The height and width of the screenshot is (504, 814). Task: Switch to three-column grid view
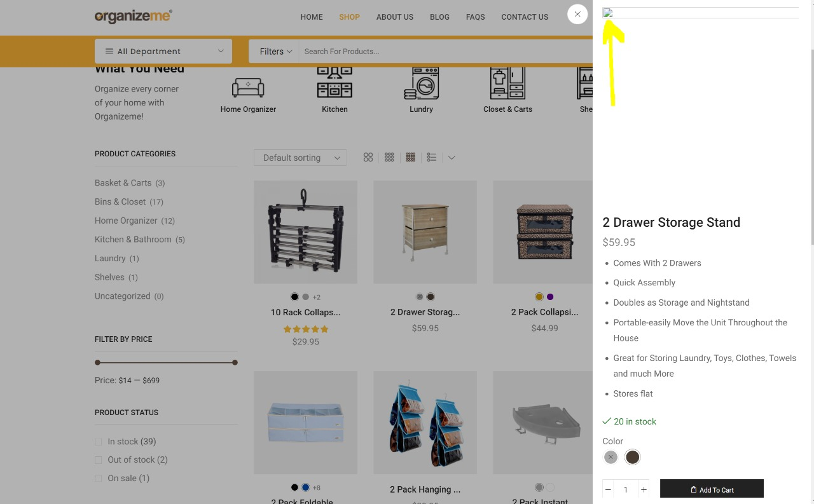click(x=389, y=158)
